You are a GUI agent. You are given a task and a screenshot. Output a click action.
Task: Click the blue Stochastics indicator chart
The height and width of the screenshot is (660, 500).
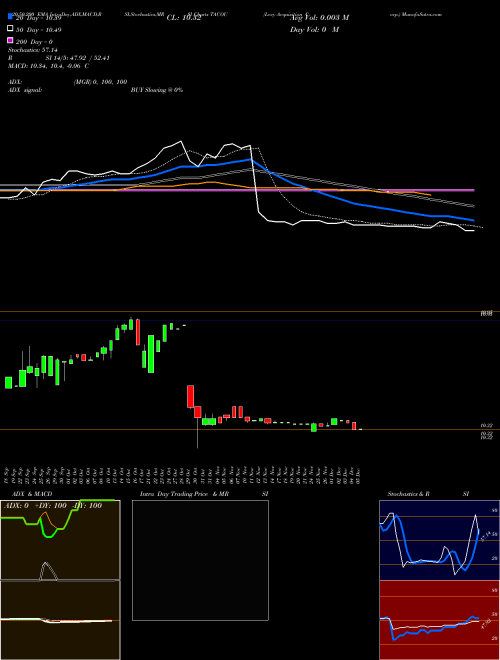coord(439,540)
